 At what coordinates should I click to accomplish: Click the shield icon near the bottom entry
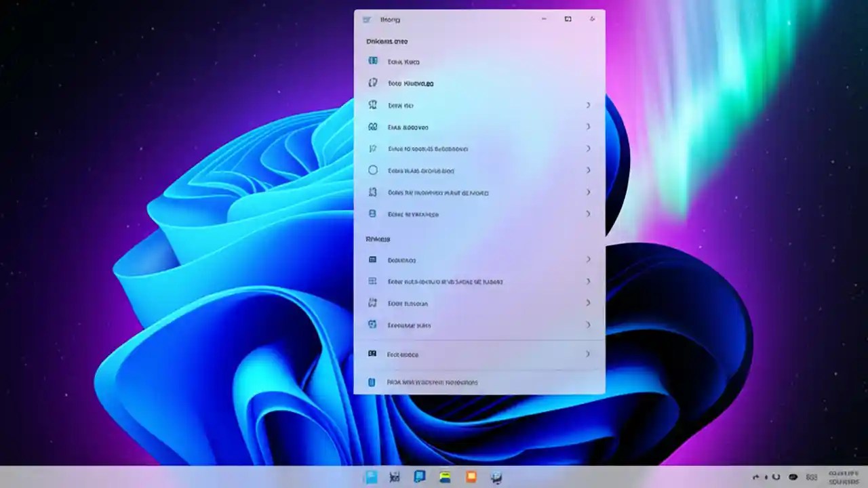click(x=372, y=214)
